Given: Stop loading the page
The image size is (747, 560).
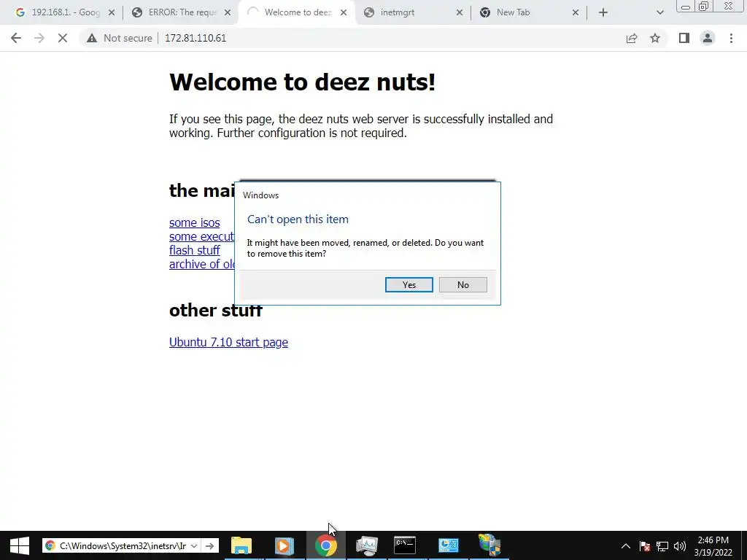Looking at the screenshot, I should coord(63,38).
